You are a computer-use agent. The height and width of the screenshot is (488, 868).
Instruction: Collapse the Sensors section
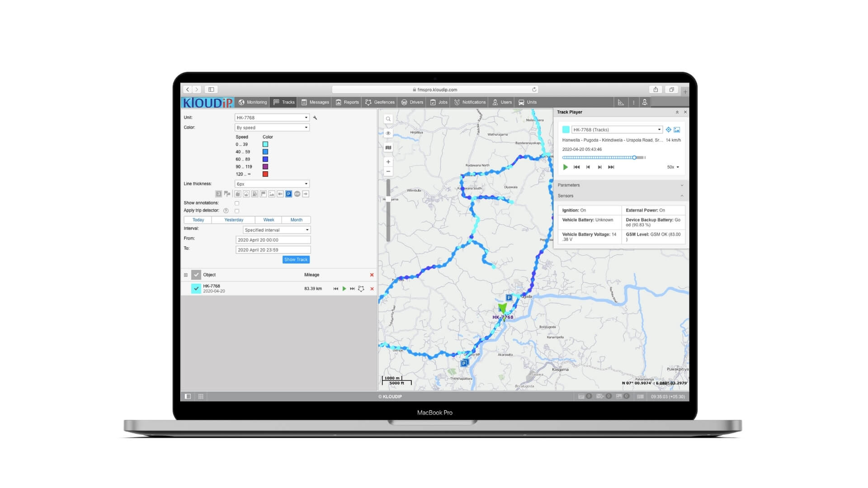(x=620, y=196)
